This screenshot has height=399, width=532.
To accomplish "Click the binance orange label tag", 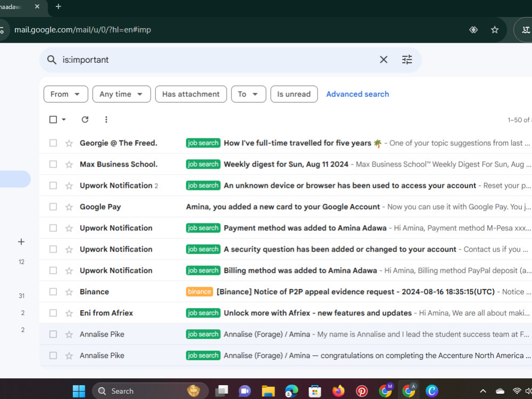I will click(199, 292).
